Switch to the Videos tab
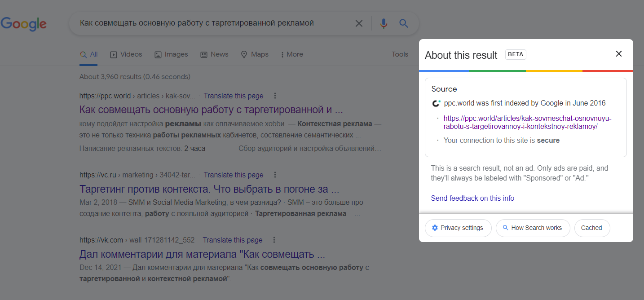Screen dimensions: 644x300 [126, 54]
